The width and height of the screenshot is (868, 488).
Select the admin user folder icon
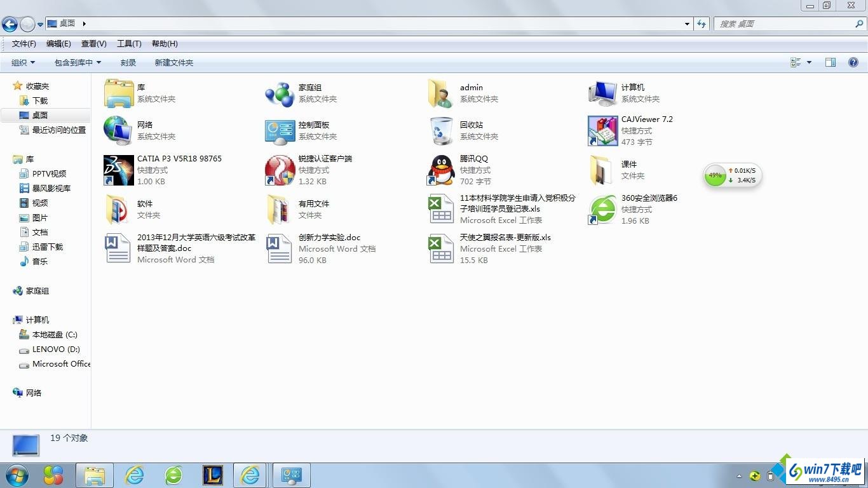point(440,93)
